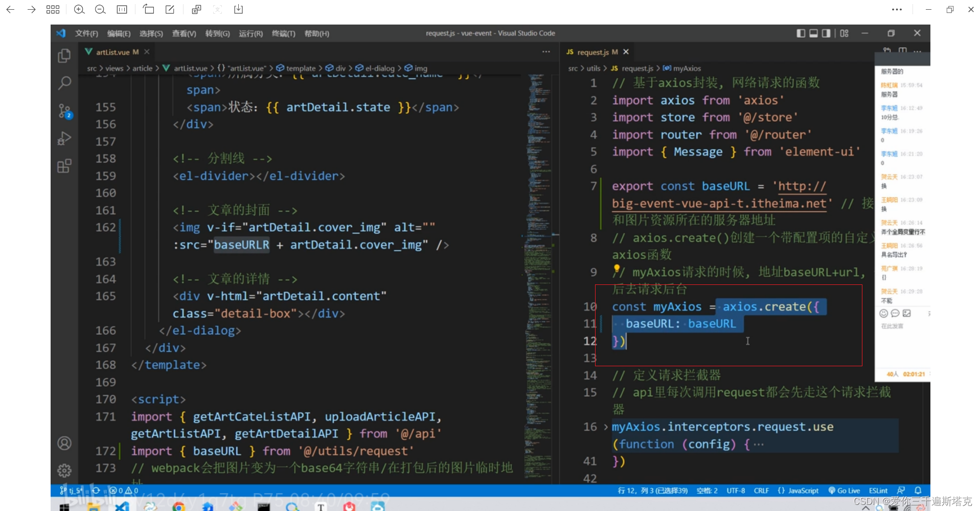Expand folded code at line 16

(x=606, y=427)
